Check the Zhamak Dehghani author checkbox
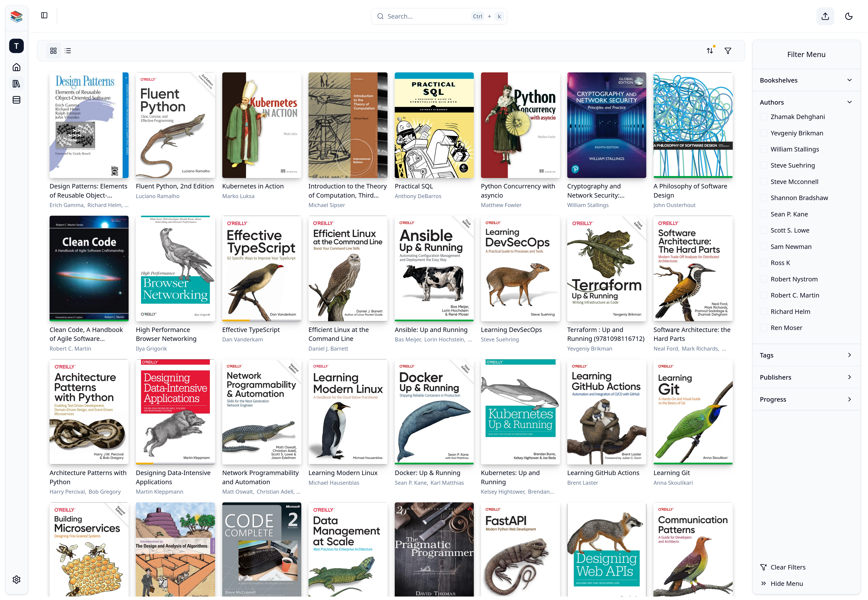 [x=763, y=117]
